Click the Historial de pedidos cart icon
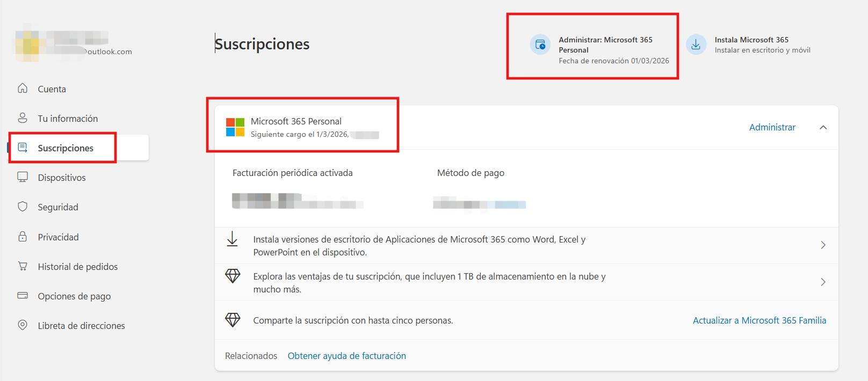Image resolution: width=868 pixels, height=381 pixels. 23,266
